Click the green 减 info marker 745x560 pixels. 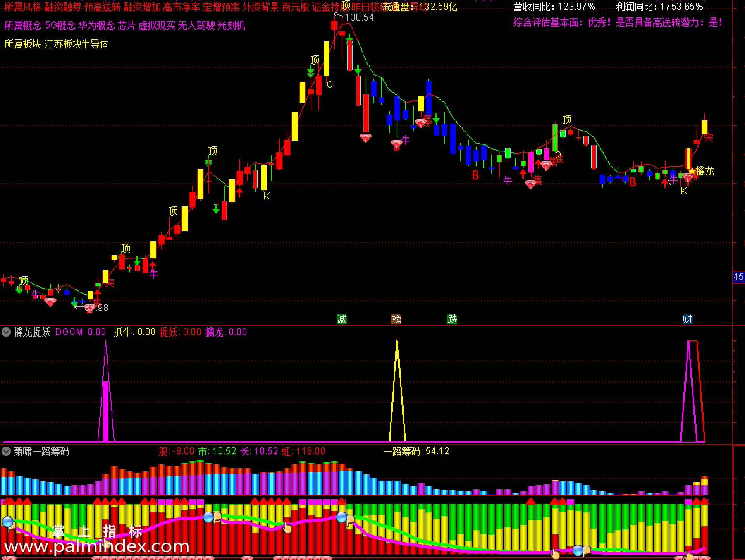coord(342,319)
